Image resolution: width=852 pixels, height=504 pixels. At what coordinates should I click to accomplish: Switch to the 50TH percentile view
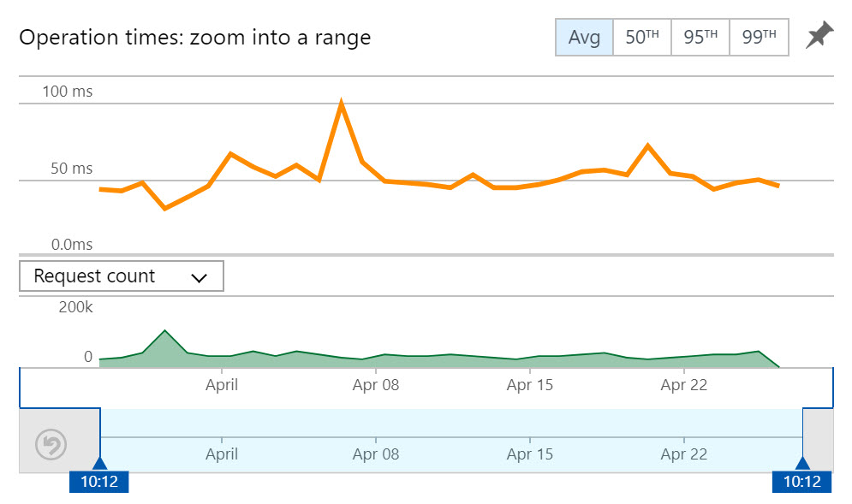pos(641,37)
